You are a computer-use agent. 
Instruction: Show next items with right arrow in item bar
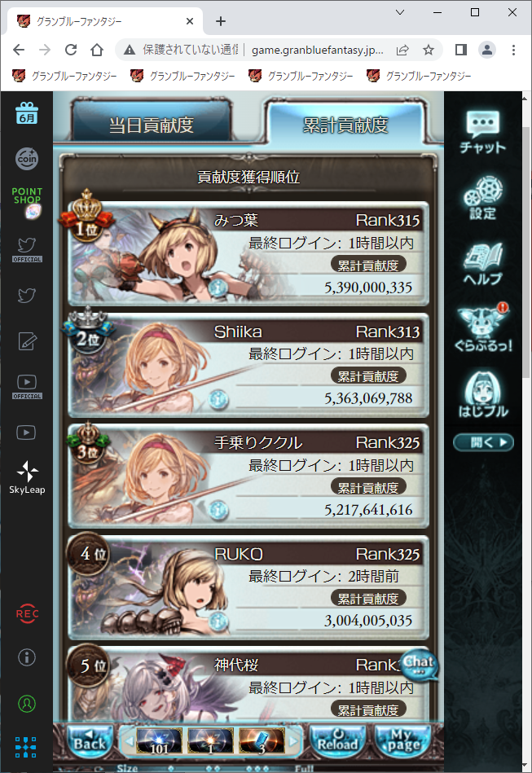(x=292, y=741)
